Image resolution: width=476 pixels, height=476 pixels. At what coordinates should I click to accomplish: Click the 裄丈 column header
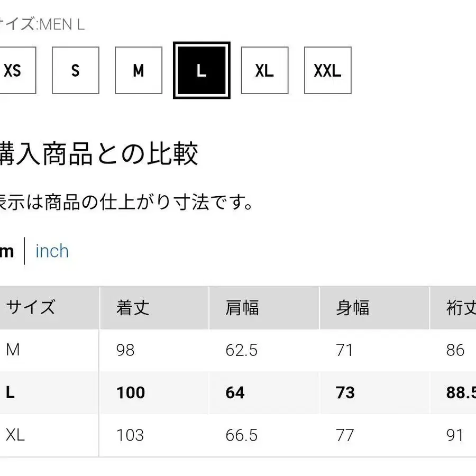[461, 307]
